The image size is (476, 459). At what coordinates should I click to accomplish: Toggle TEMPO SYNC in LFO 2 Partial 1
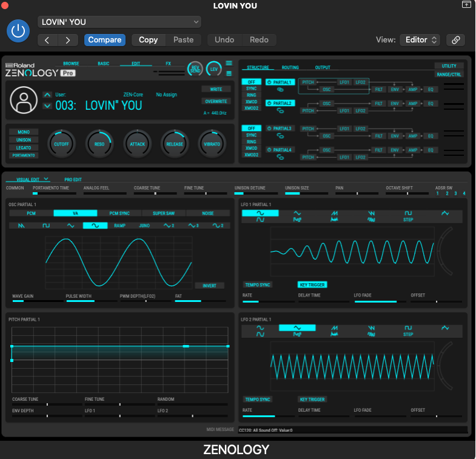click(x=258, y=400)
